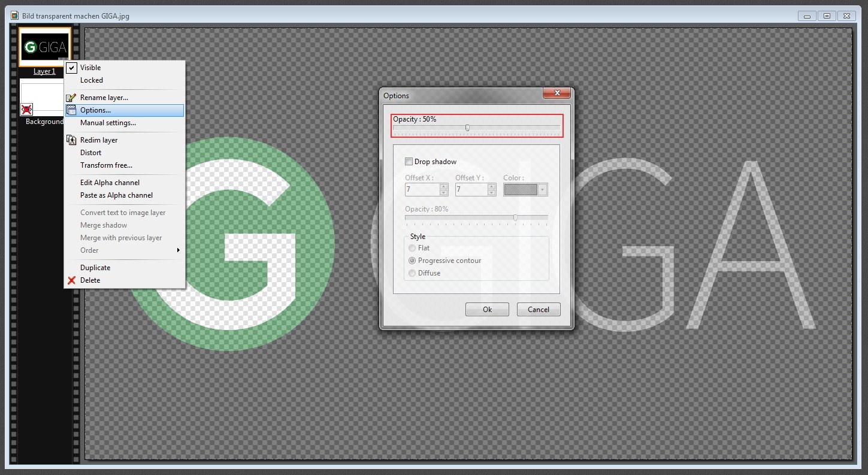Click the Layer 1 label
Screen dimensions: 868x475
pyautogui.click(x=44, y=71)
